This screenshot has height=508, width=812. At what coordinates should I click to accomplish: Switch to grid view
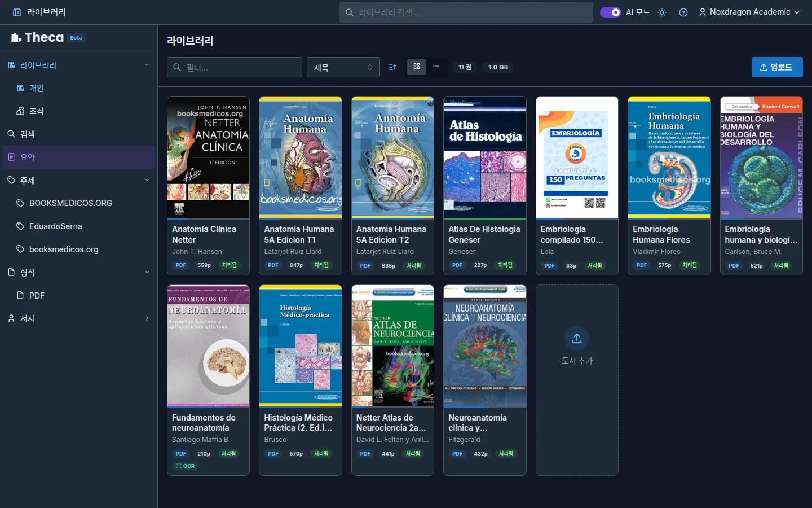pos(417,67)
